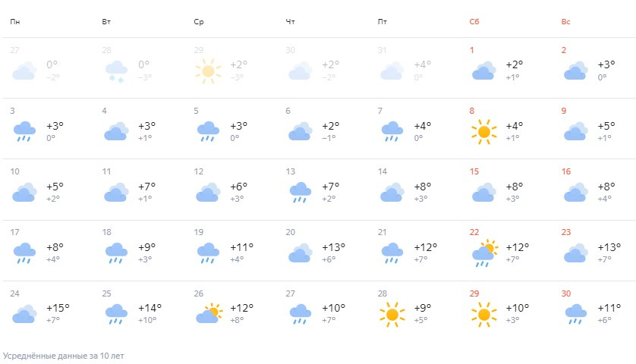Open day 19 with +11° temperature
Viewport: 636px width, 364px height.
(x=231, y=250)
